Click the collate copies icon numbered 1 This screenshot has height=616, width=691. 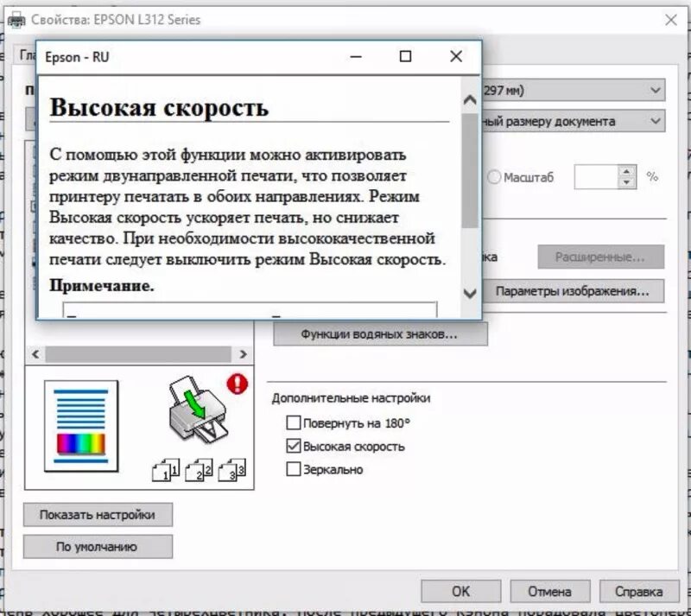166,470
